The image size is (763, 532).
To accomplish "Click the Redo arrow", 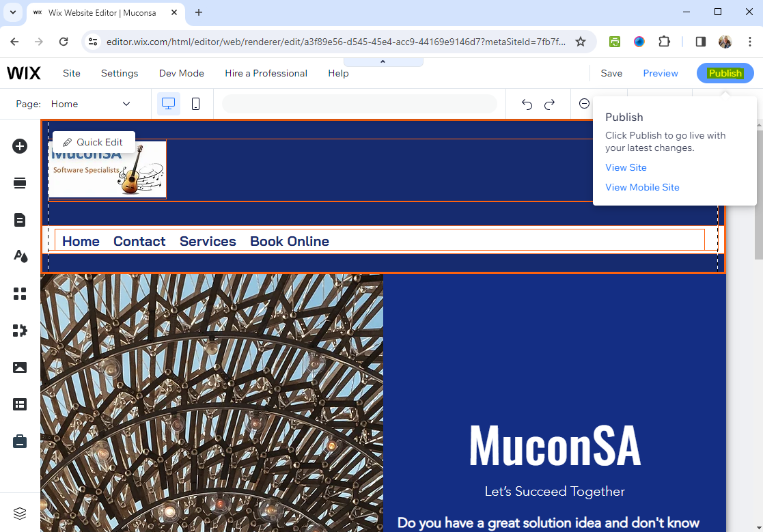I will 549,104.
